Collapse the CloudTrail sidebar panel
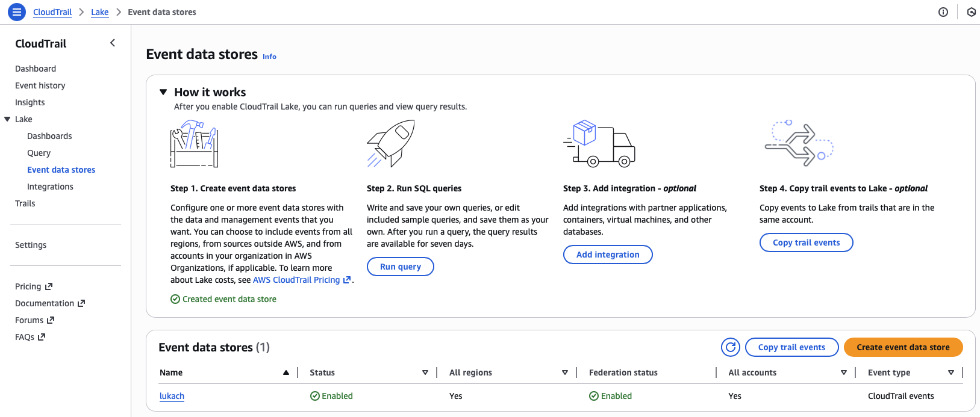This screenshot has width=980, height=417. point(113,43)
